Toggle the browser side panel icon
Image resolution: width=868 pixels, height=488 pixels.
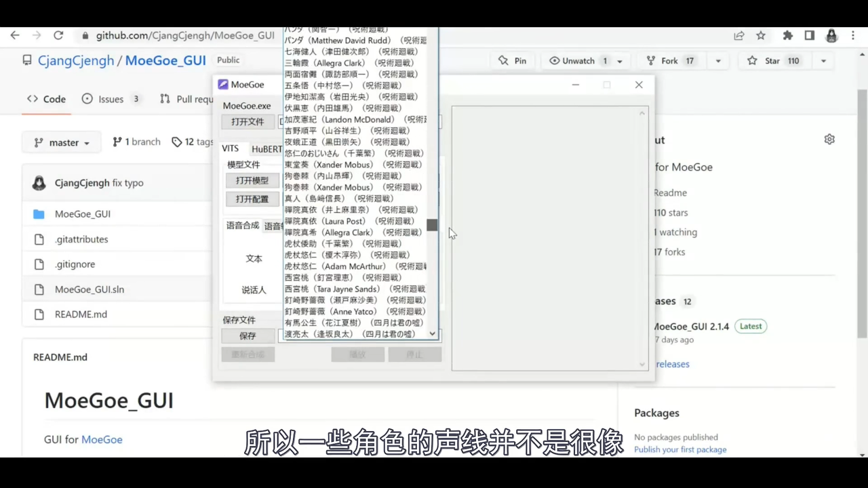coord(810,36)
